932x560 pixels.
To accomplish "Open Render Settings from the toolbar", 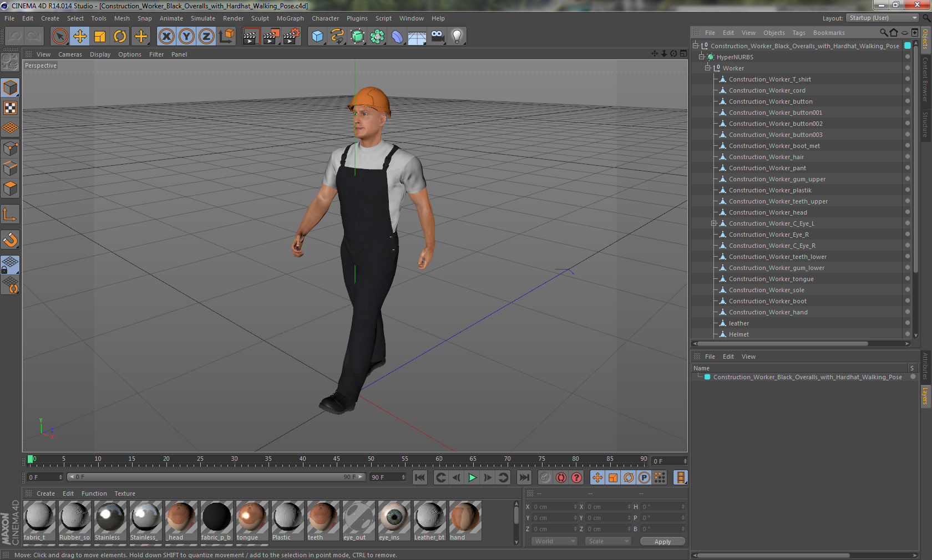I will point(291,35).
